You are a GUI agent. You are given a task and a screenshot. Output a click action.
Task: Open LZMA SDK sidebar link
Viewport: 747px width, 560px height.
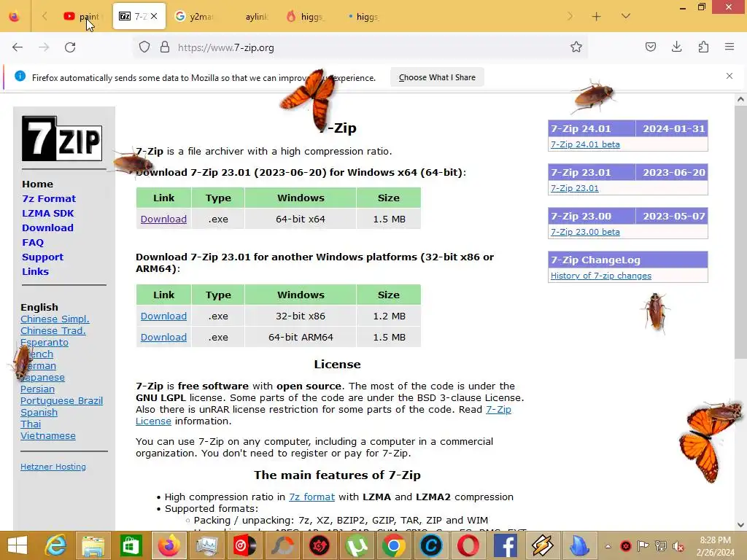pyautogui.click(x=47, y=214)
